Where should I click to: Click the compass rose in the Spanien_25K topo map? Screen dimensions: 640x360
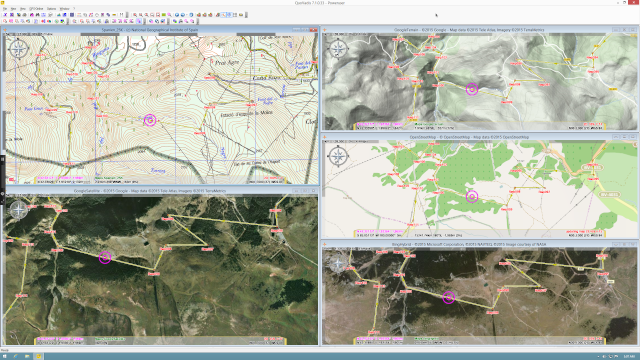click(x=18, y=49)
